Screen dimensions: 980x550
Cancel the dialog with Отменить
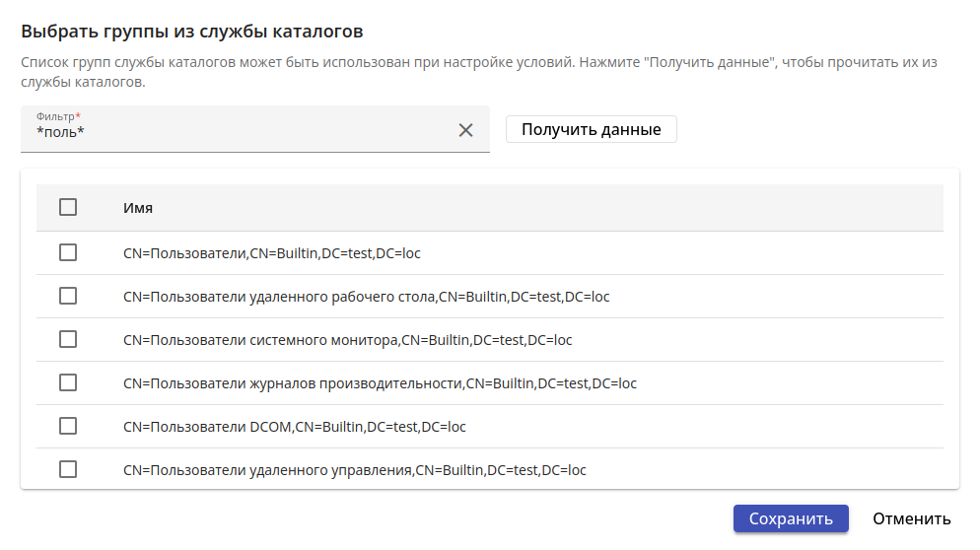(x=911, y=519)
